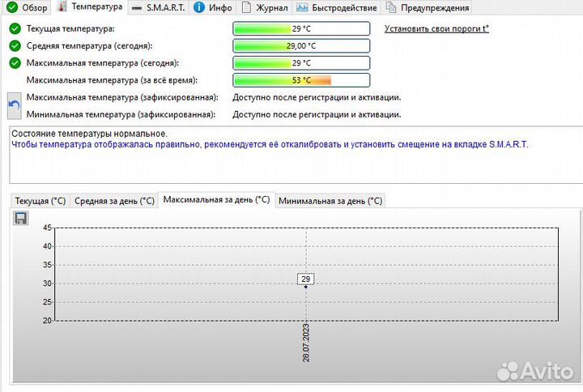This screenshot has height=392, width=583.
Task: Click the Состояние температуры нормальное text
Action: coord(90,134)
